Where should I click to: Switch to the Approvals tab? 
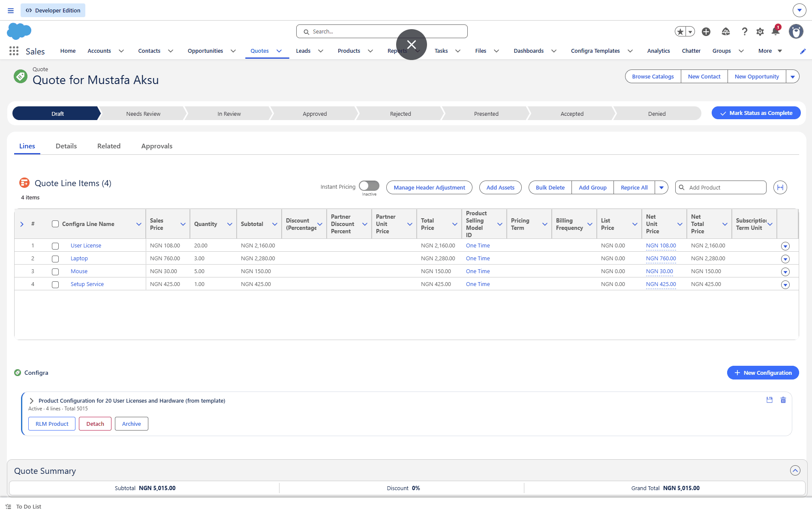pyautogui.click(x=157, y=146)
